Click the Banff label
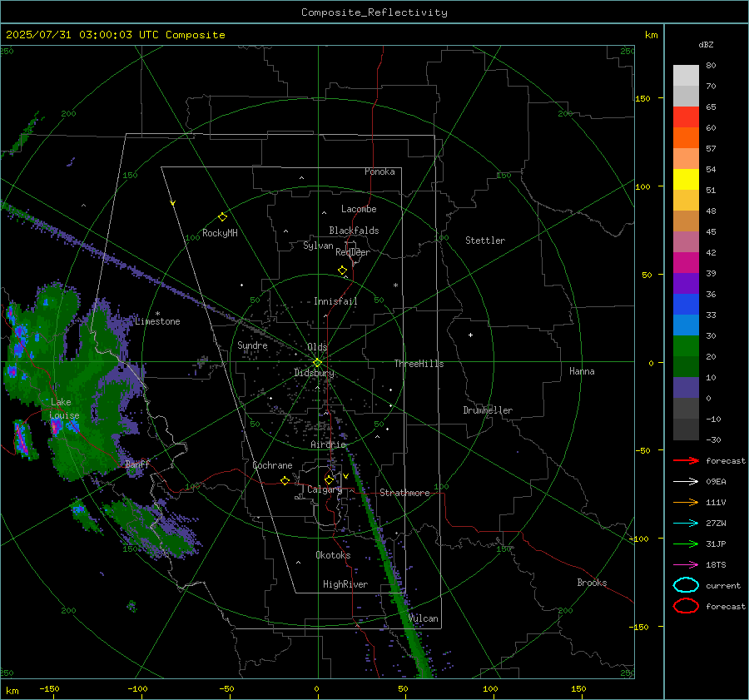 pos(137,464)
